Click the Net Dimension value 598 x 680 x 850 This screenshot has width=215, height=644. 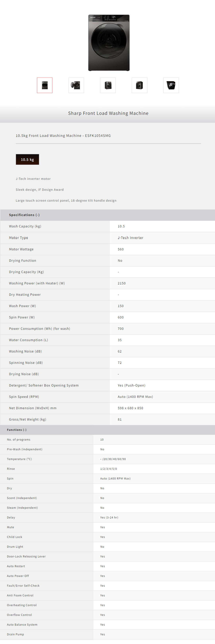pos(130,408)
